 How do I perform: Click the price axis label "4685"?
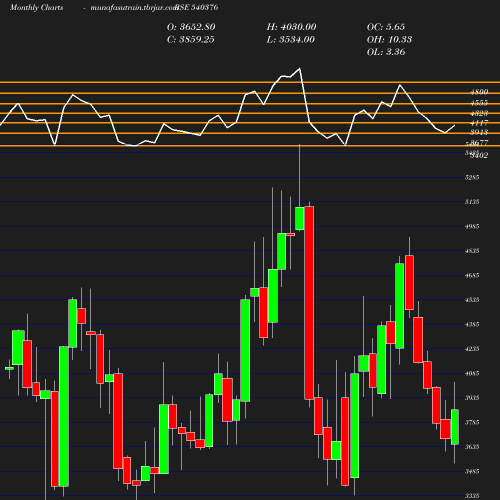pyautogui.click(x=472, y=275)
